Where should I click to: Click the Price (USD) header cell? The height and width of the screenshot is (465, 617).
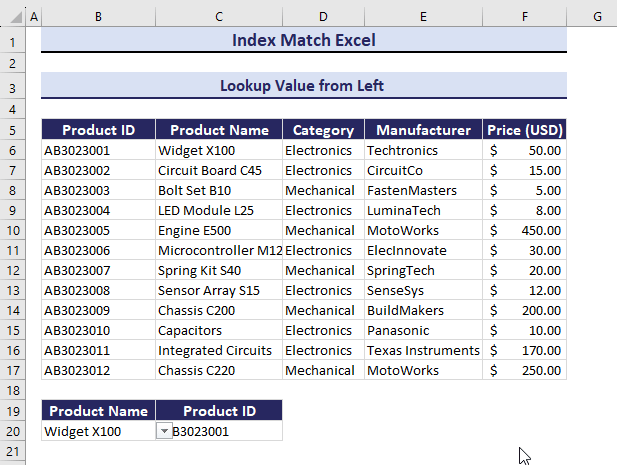pyautogui.click(x=524, y=130)
